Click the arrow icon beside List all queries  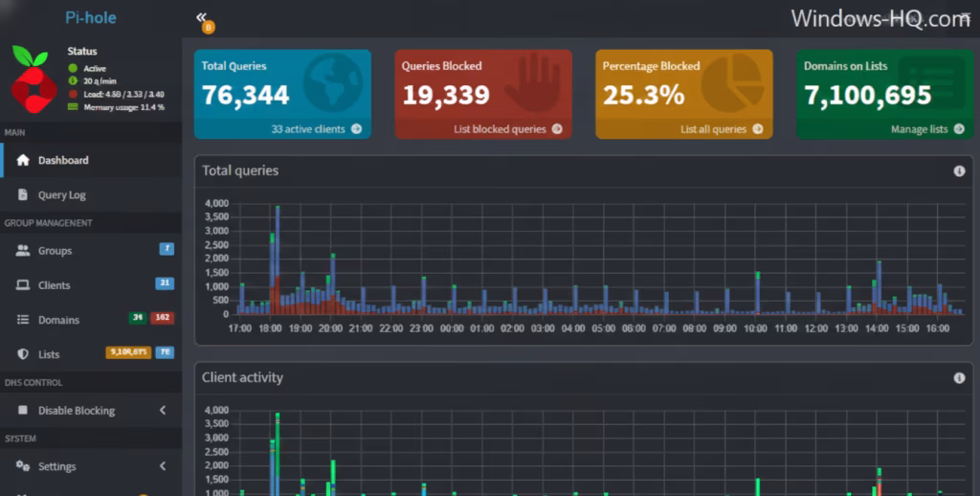[758, 129]
